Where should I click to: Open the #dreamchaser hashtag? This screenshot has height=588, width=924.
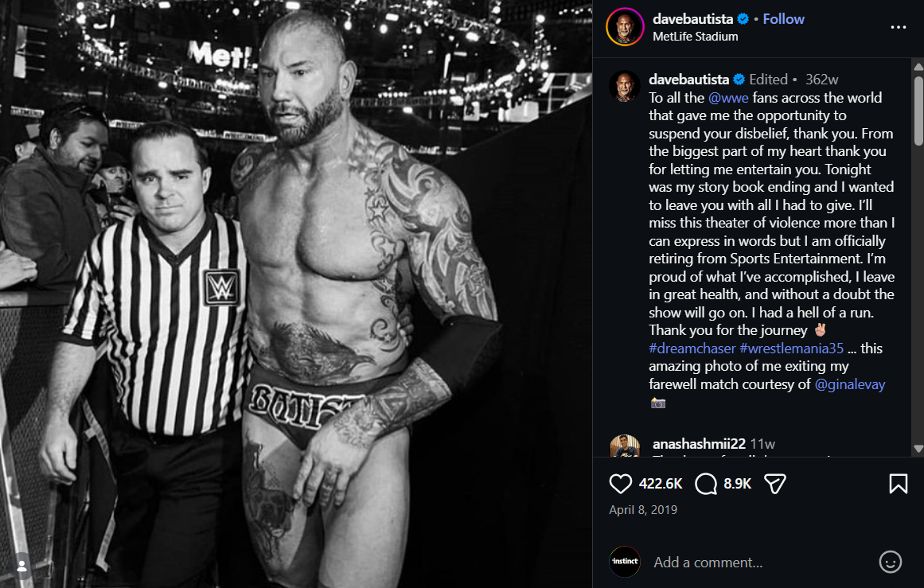point(692,349)
